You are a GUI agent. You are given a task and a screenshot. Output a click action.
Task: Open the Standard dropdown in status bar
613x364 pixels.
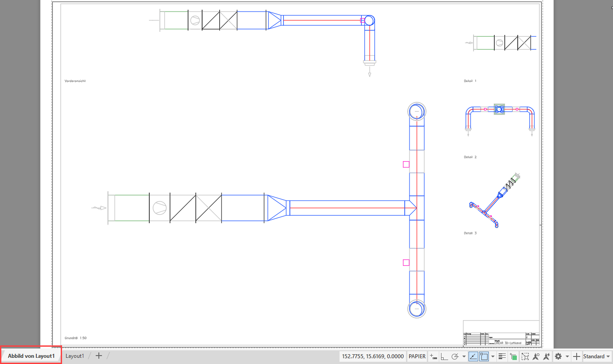[x=597, y=356]
